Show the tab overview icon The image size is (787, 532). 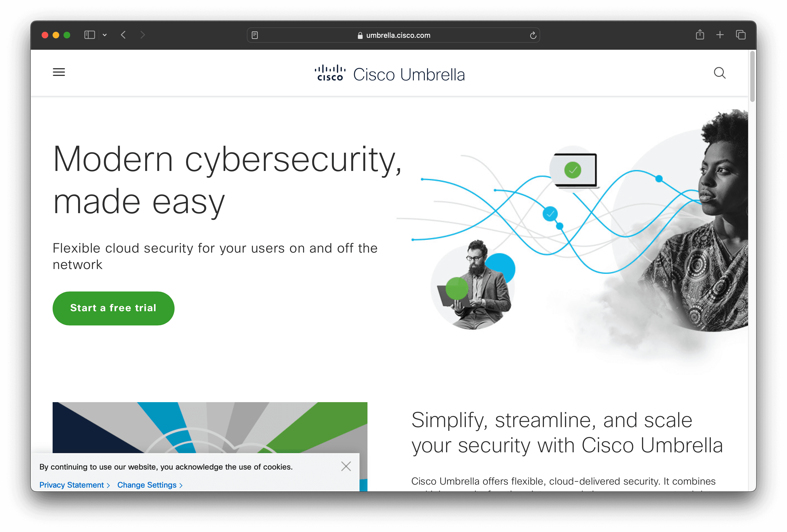tap(741, 35)
